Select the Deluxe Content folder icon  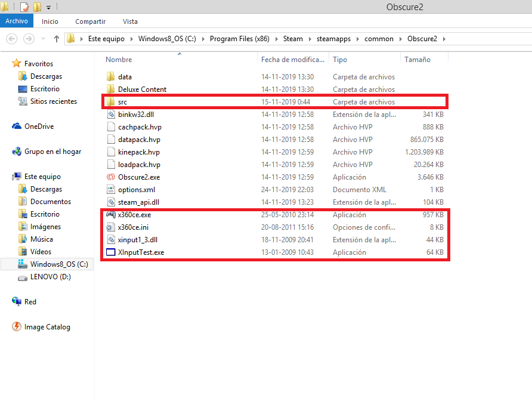pyautogui.click(x=110, y=89)
